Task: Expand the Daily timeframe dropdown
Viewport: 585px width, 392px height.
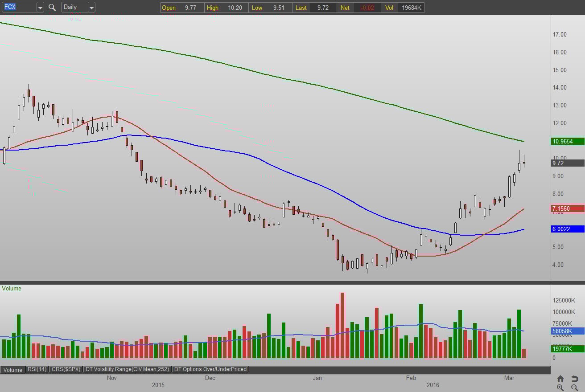Action: point(91,7)
